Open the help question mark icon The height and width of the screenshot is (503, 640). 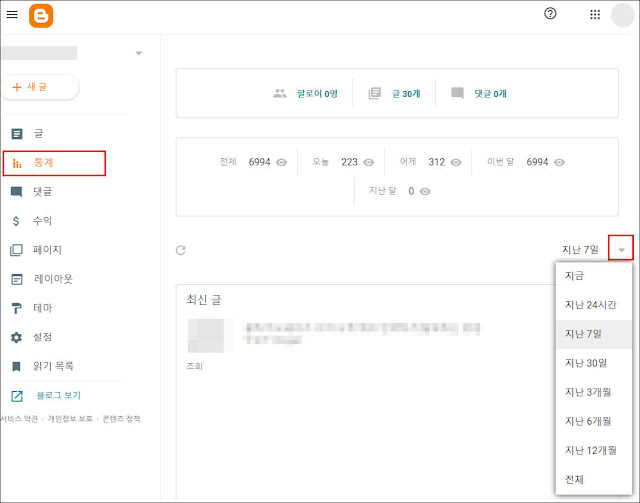[550, 14]
